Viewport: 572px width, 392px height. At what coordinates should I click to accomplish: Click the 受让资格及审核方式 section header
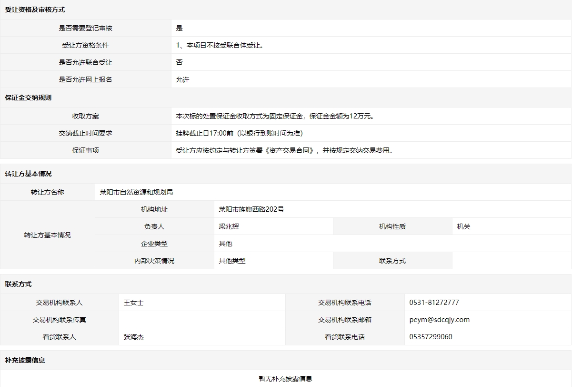tap(35, 10)
